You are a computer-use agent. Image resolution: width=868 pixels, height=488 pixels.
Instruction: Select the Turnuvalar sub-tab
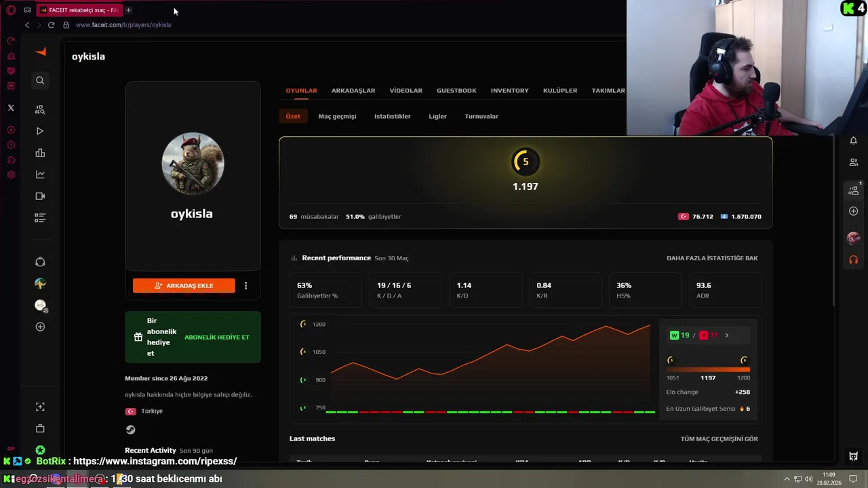[481, 116]
